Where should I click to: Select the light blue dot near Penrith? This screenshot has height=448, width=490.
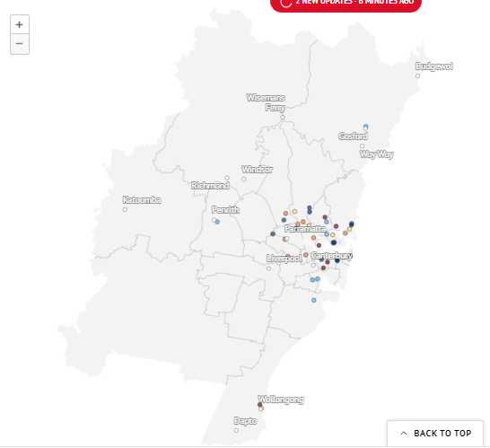pos(217,222)
